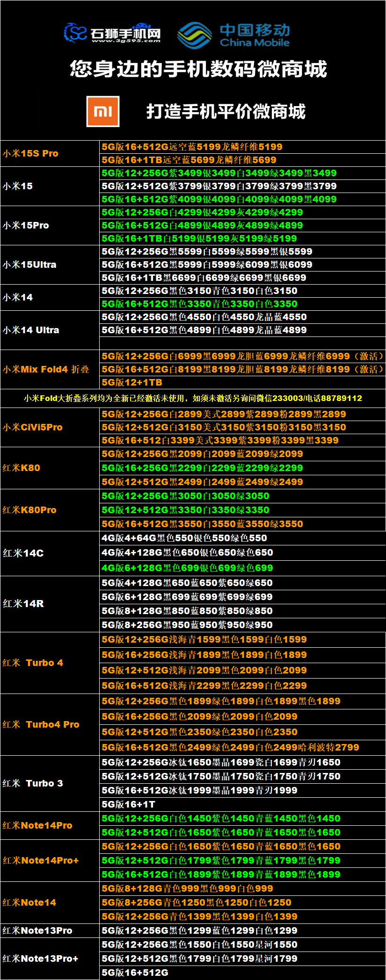Select the 红米Note14Pro model cell
The height and width of the screenshot is (980, 386).
point(50,825)
